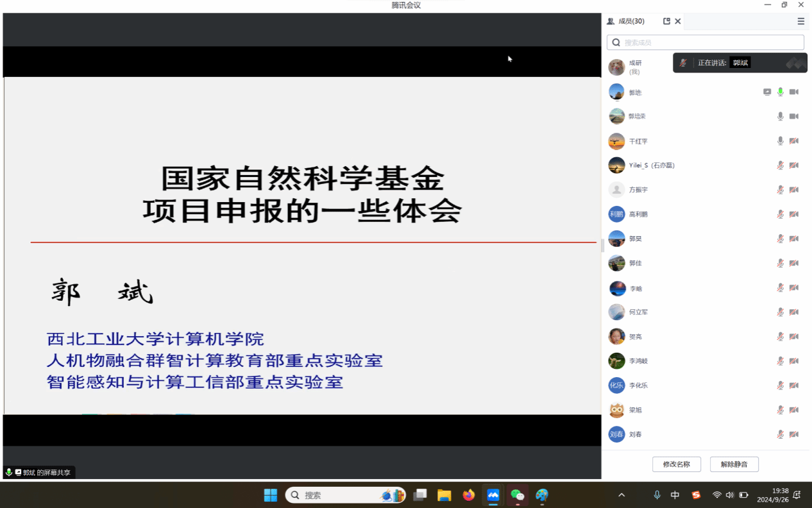Viewport: 812px width, 508px height.
Task: Toggle microphone for Yilei_S (石亦磊)
Action: point(781,165)
